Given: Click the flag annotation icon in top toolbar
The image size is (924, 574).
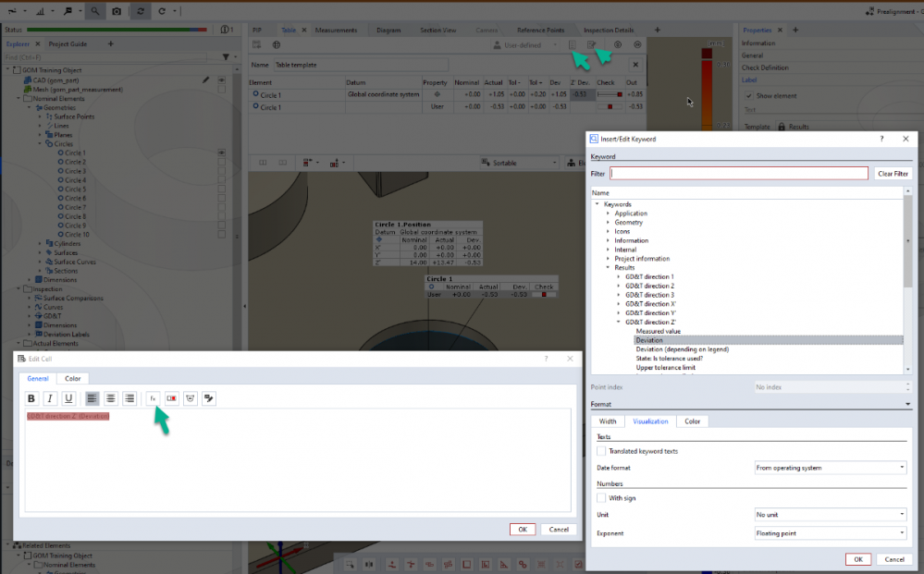Looking at the screenshot, I should coord(68,11).
